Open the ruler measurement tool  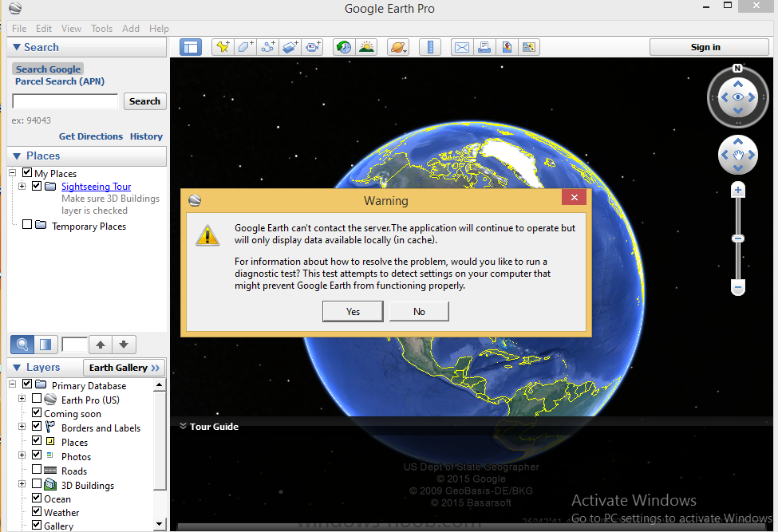(430, 47)
